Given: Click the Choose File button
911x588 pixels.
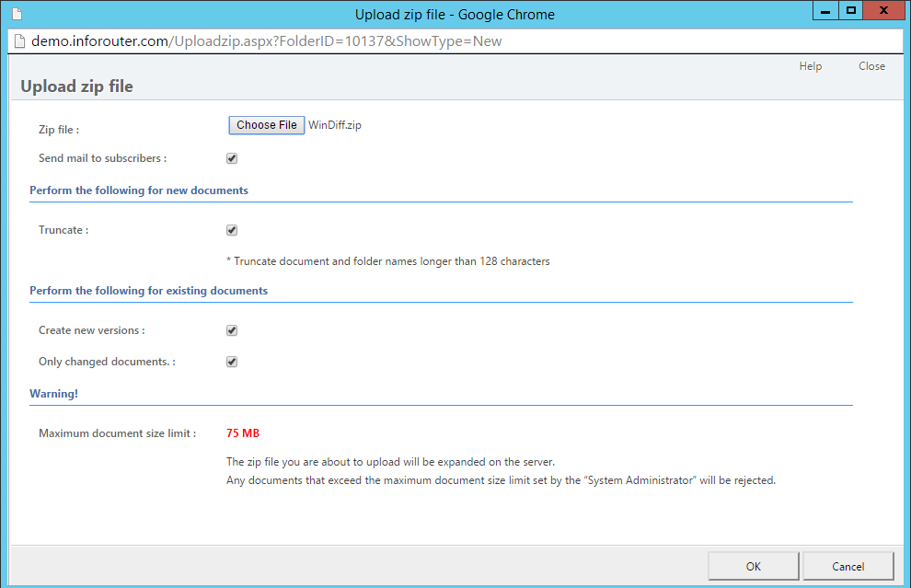Looking at the screenshot, I should click(267, 125).
